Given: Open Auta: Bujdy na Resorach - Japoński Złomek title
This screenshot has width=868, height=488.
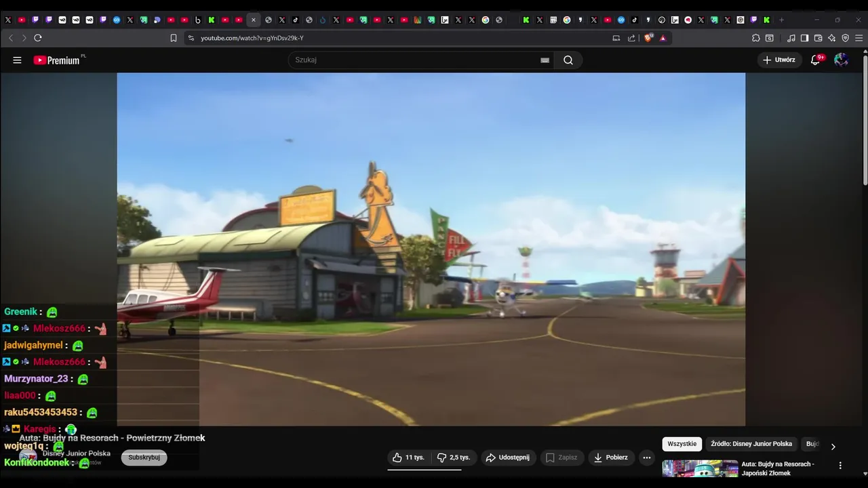Looking at the screenshot, I should pyautogui.click(x=778, y=468).
